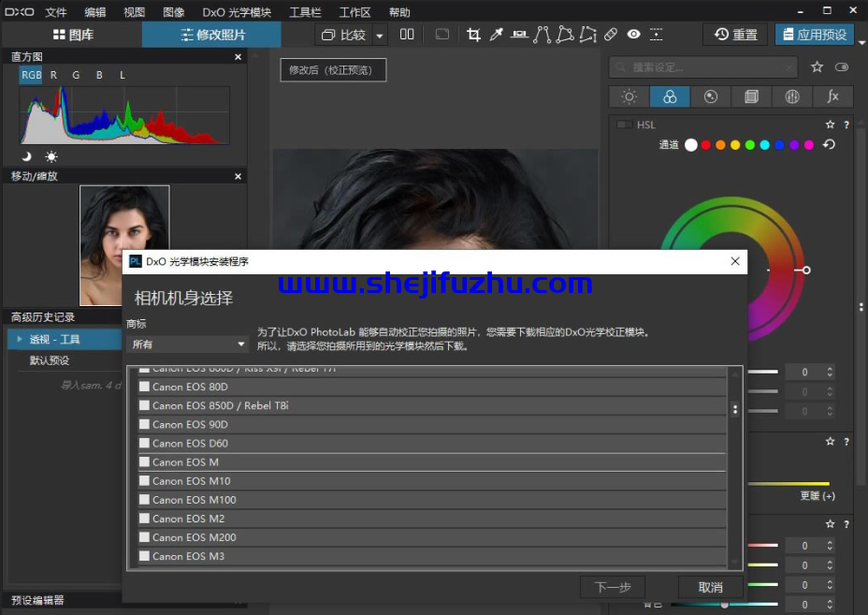Screen dimensions: 868x615
Task: Open the 文件 menu
Action: tap(56, 12)
